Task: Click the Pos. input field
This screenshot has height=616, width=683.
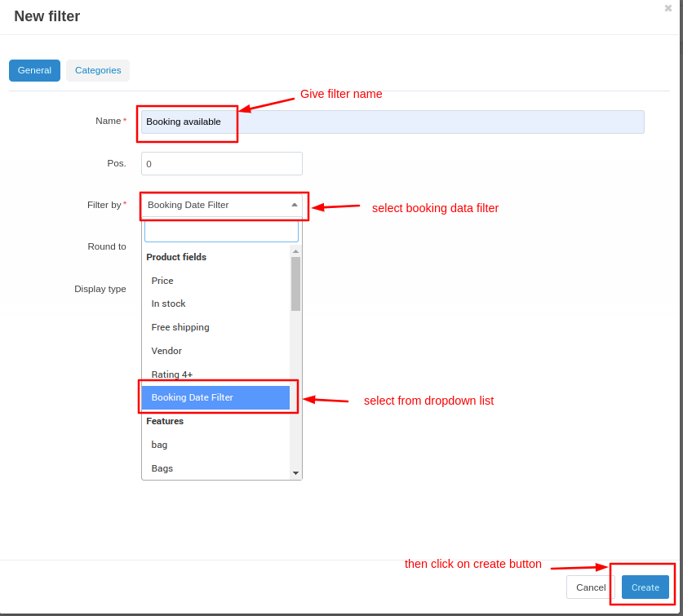Action: click(x=221, y=163)
